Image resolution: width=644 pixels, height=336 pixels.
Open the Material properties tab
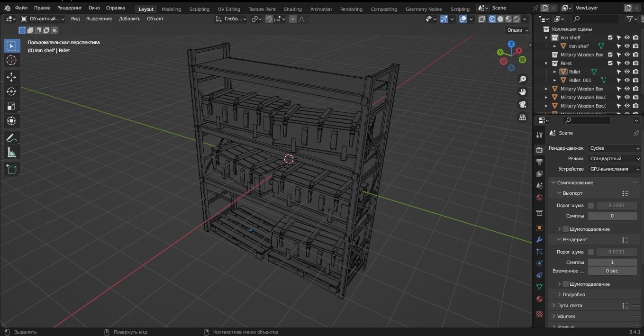[x=539, y=299]
